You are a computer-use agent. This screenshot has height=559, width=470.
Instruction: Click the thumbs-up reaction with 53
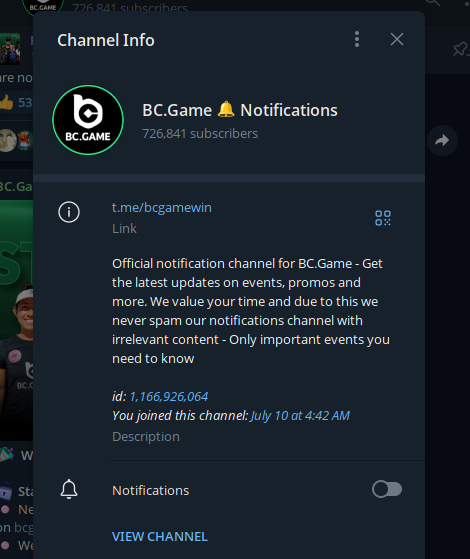[x=16, y=102]
